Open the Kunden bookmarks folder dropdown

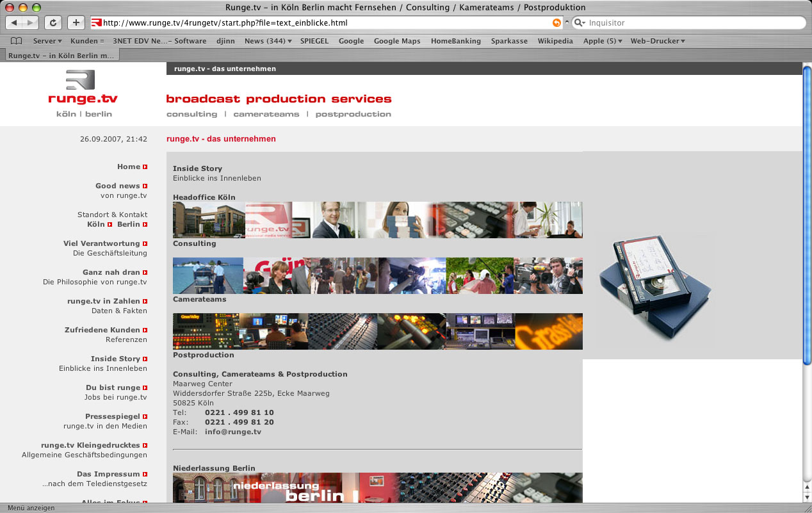[x=86, y=41]
